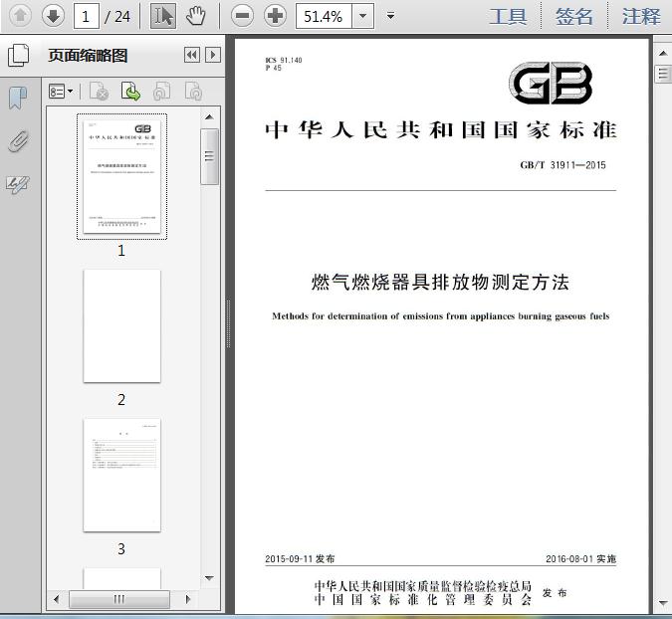
Task: Select page 3 thumbnail
Action: (x=121, y=475)
